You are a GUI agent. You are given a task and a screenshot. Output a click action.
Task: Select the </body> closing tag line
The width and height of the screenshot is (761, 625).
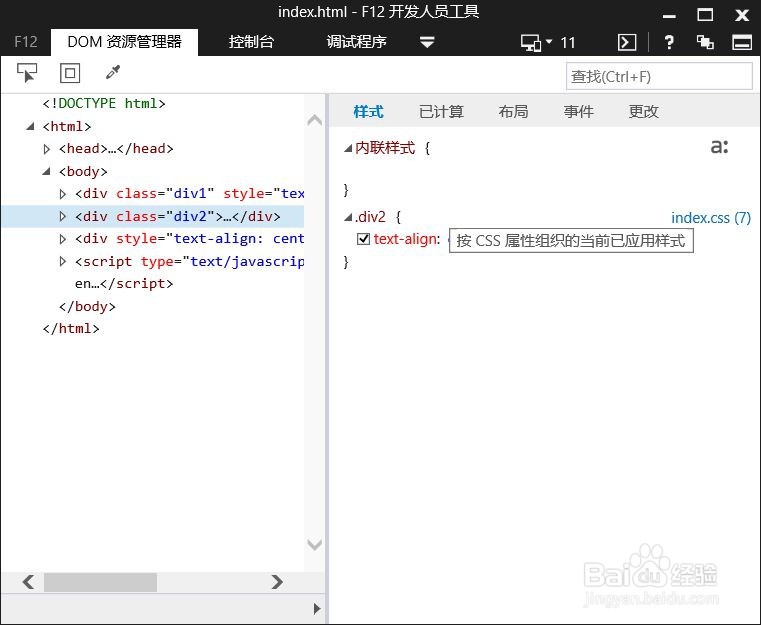click(x=87, y=307)
